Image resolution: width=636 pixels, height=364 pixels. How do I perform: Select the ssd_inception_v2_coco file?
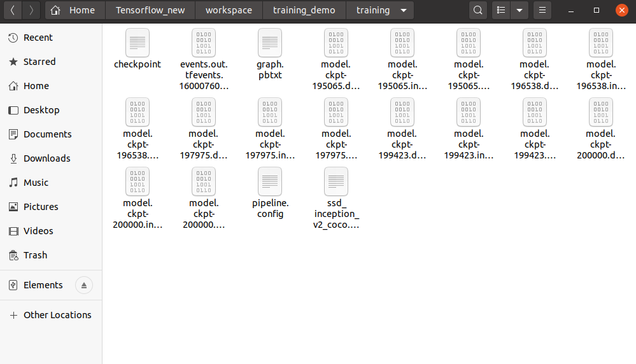tap(336, 182)
